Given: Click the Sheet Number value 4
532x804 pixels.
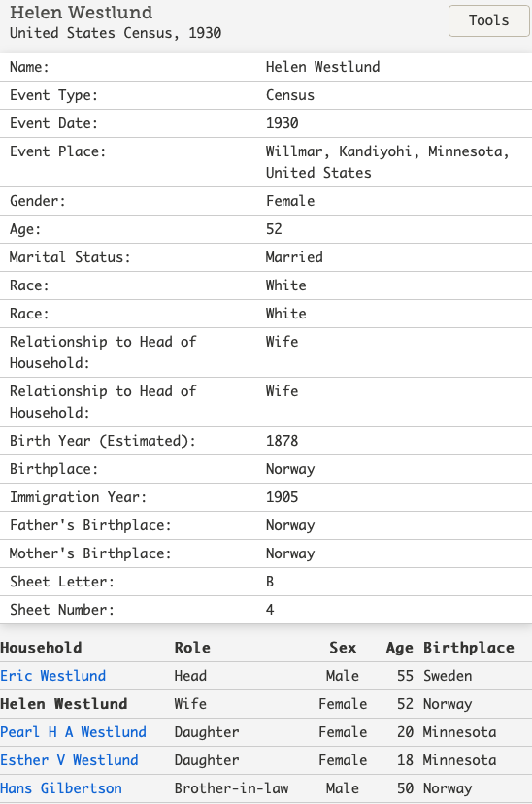Looking at the screenshot, I should pyautogui.click(x=270, y=610).
